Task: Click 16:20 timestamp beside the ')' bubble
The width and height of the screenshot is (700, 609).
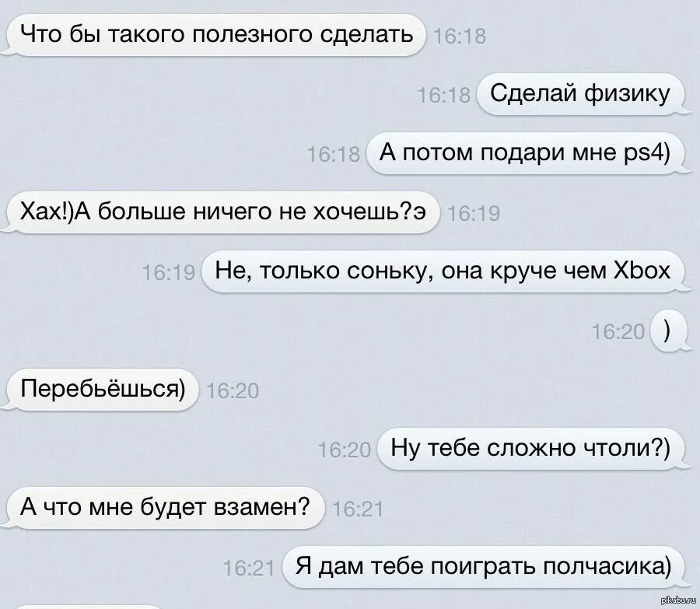Action: (x=618, y=332)
